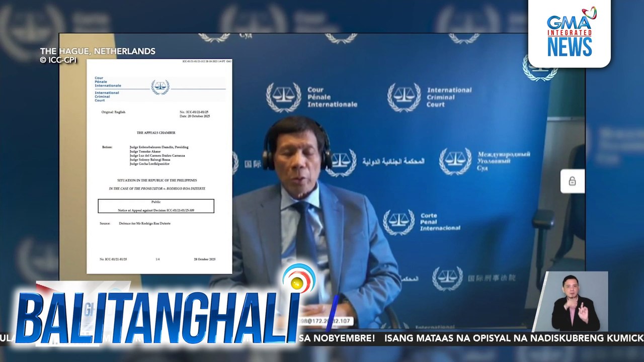
Task: Click "SITUATION IN THE REPUBLIC OF THE PHILIPPINES" line
Action: tap(157, 180)
